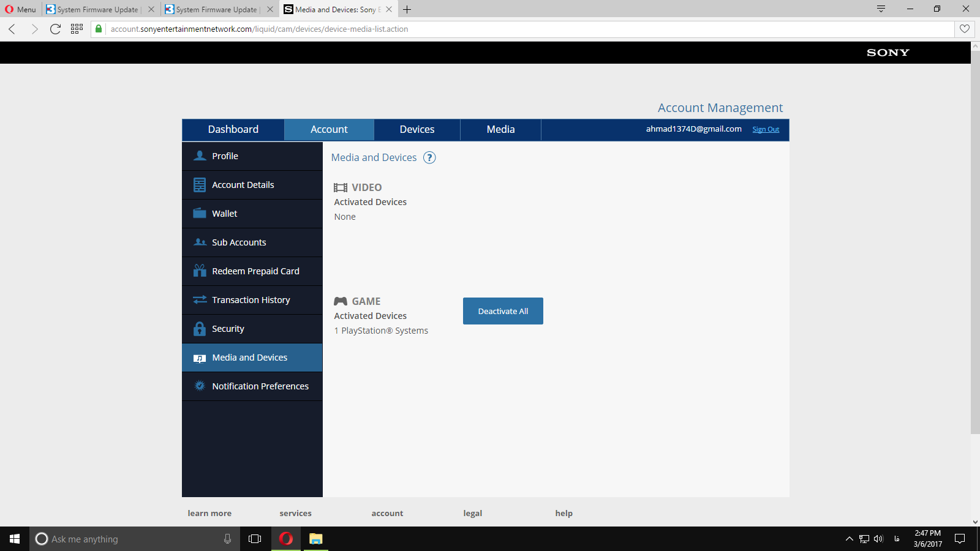Open Windows Start menu
The image size is (980, 551).
[x=15, y=539]
